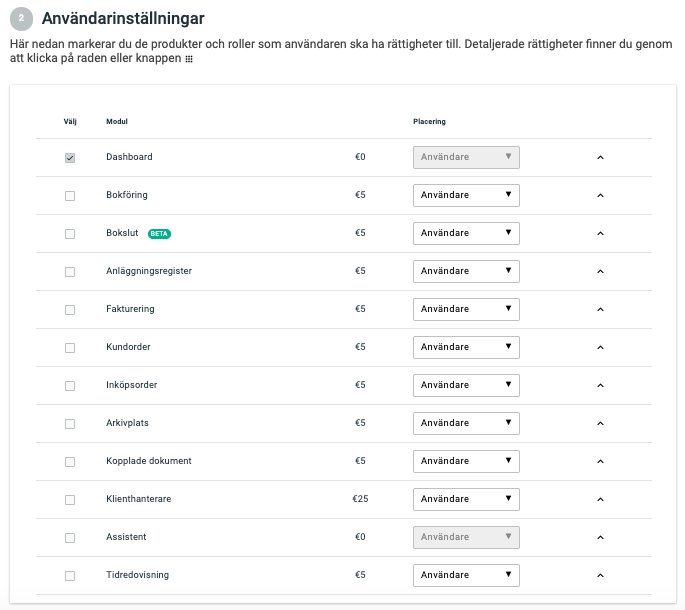Image resolution: width=685 pixels, height=610 pixels.
Task: Click the Assistent module name
Action: pyautogui.click(x=126, y=537)
